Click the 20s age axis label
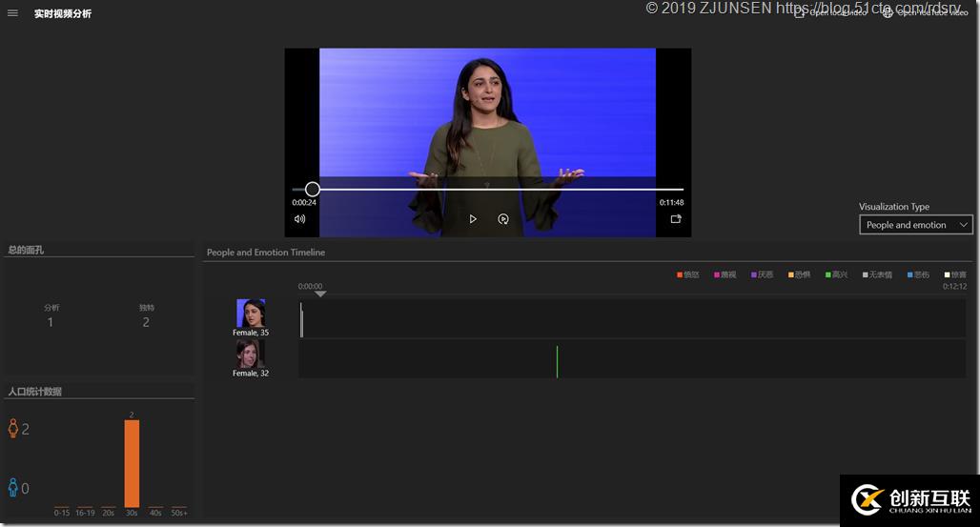 pos(108,513)
